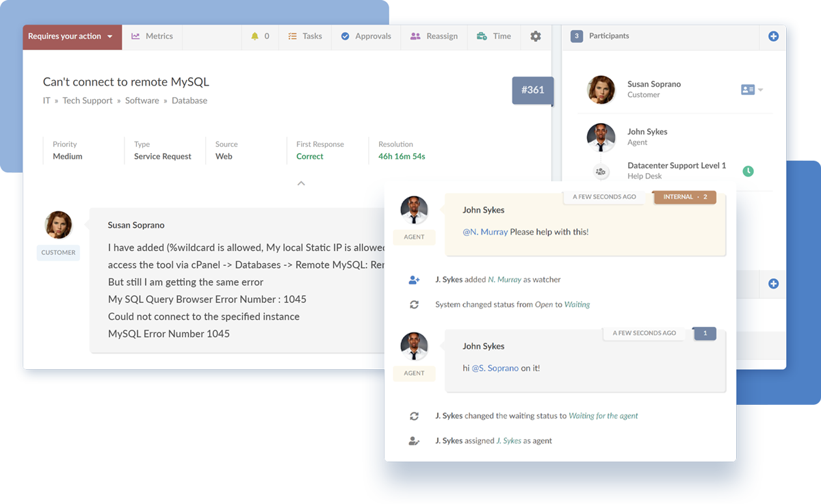This screenshot has width=821, height=504.
Task: Click the CUSTOMER badge under Susan's avatar
Action: click(x=58, y=252)
